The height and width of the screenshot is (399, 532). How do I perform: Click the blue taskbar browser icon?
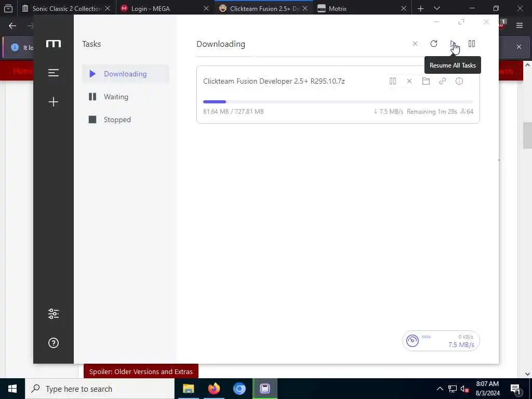coord(239,389)
